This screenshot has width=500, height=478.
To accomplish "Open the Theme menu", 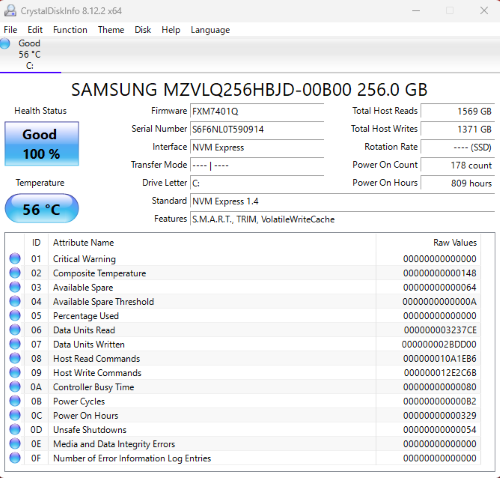I will click(111, 30).
